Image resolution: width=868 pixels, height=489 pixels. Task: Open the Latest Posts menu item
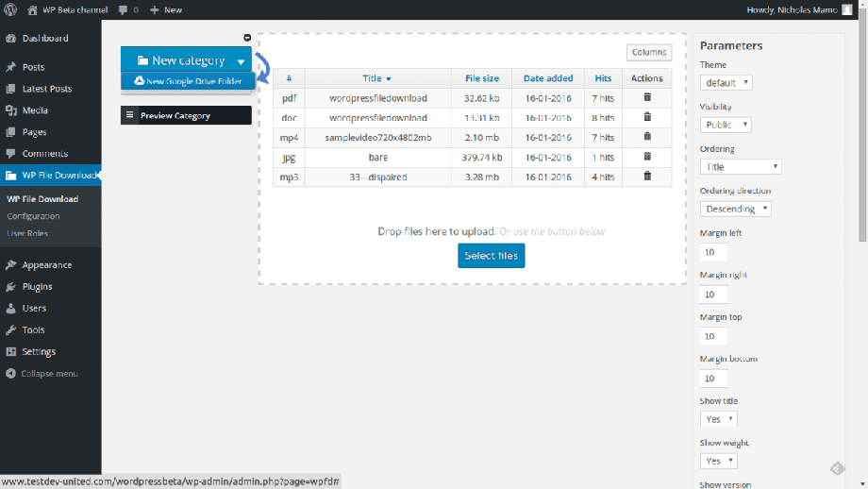pos(47,89)
